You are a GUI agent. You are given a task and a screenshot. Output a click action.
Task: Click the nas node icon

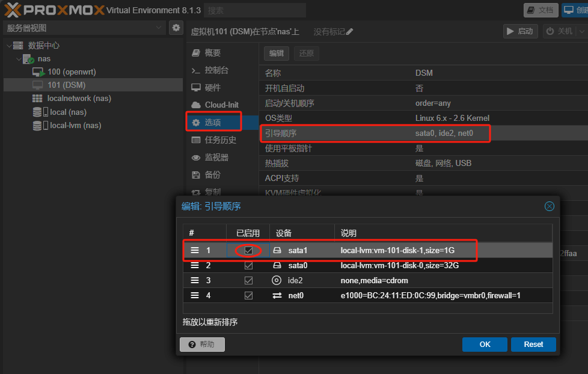tap(28, 59)
